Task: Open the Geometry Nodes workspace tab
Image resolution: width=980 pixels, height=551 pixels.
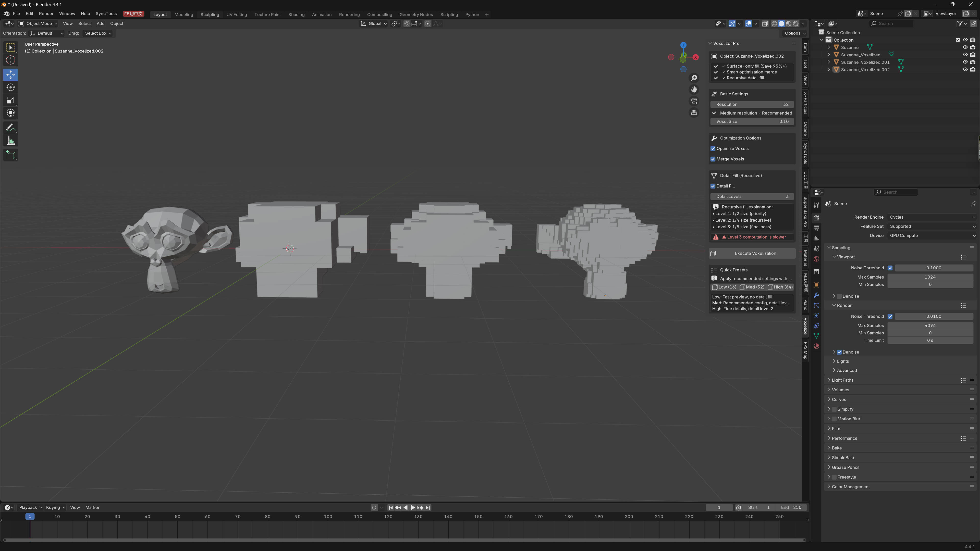Action: [416, 15]
